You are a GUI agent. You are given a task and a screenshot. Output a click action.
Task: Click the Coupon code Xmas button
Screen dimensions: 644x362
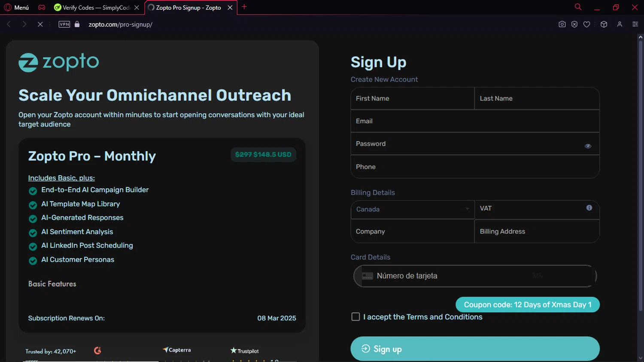tap(528, 305)
